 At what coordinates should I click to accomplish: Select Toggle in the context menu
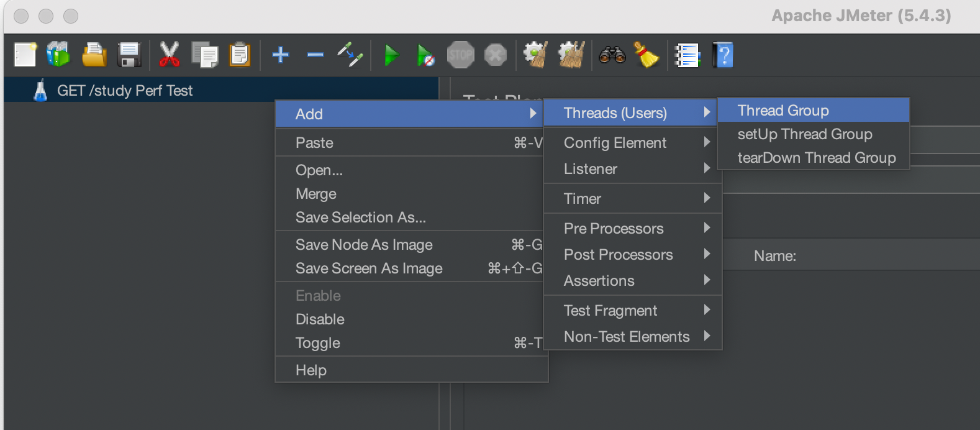tap(410, 343)
